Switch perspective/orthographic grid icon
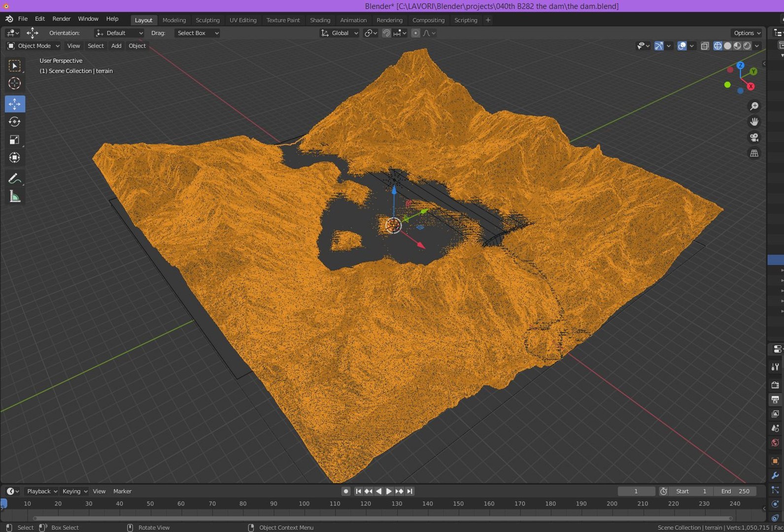This screenshot has width=784, height=532. (x=754, y=153)
